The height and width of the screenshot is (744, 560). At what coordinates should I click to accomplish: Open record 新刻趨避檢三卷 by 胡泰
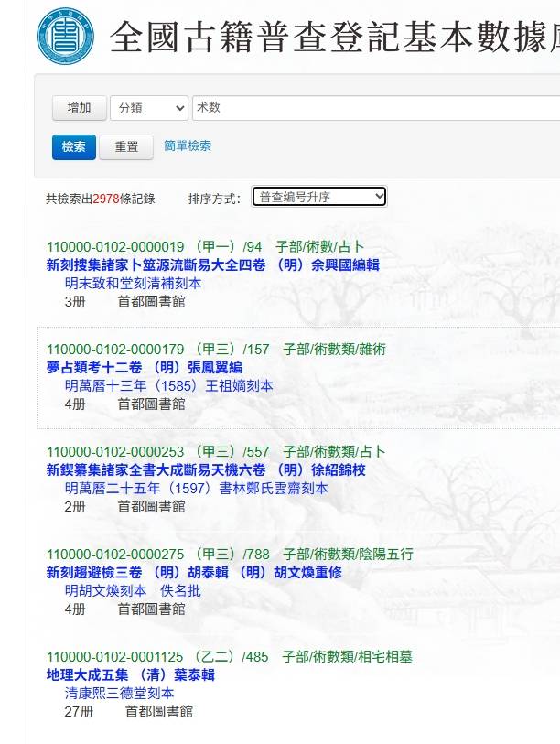(x=194, y=573)
